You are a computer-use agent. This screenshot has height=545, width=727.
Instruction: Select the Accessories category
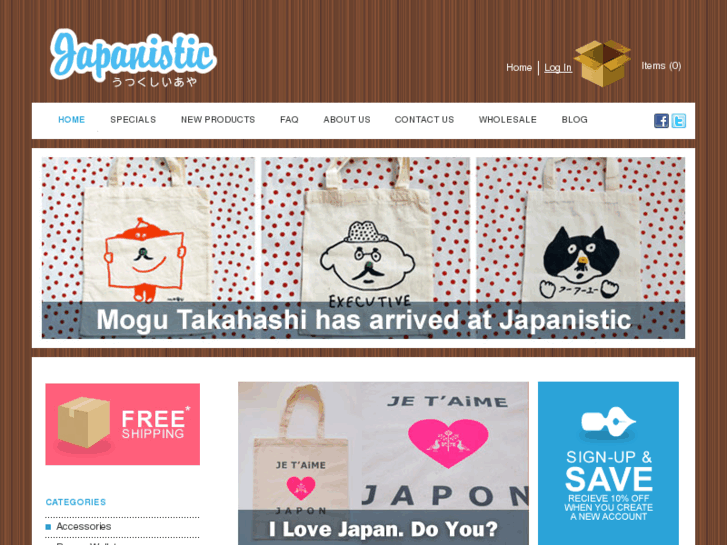[84, 526]
